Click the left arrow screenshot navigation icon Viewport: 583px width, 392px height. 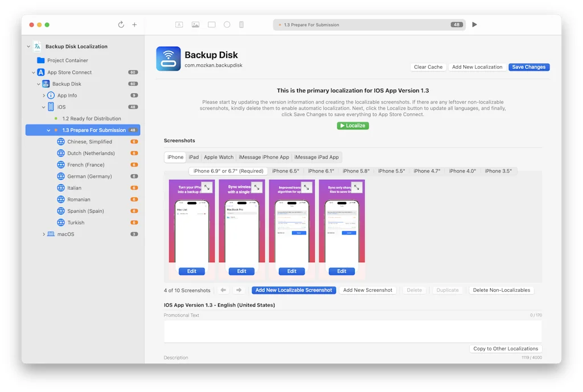click(x=223, y=290)
